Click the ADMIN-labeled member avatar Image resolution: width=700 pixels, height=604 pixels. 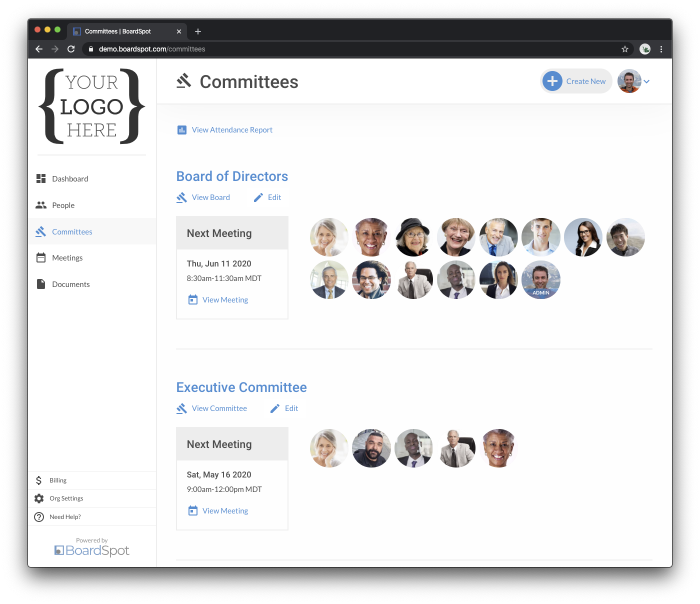[541, 280]
